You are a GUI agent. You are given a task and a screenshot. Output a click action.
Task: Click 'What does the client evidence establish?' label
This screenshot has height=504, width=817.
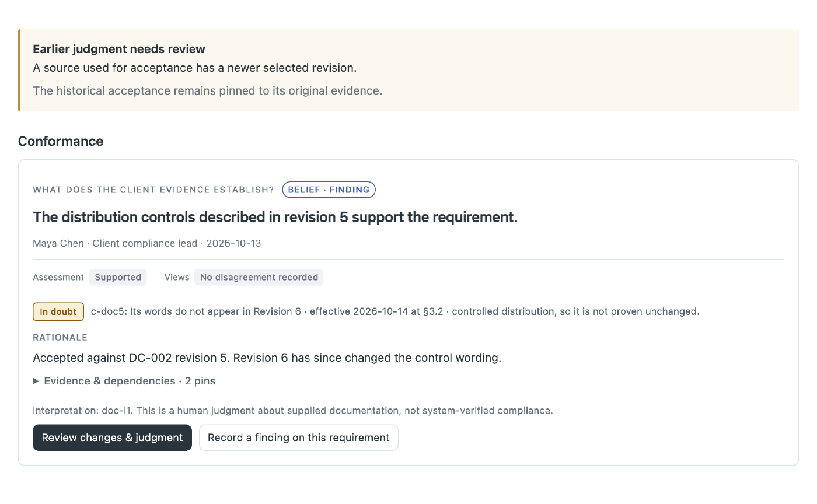pyautogui.click(x=153, y=190)
